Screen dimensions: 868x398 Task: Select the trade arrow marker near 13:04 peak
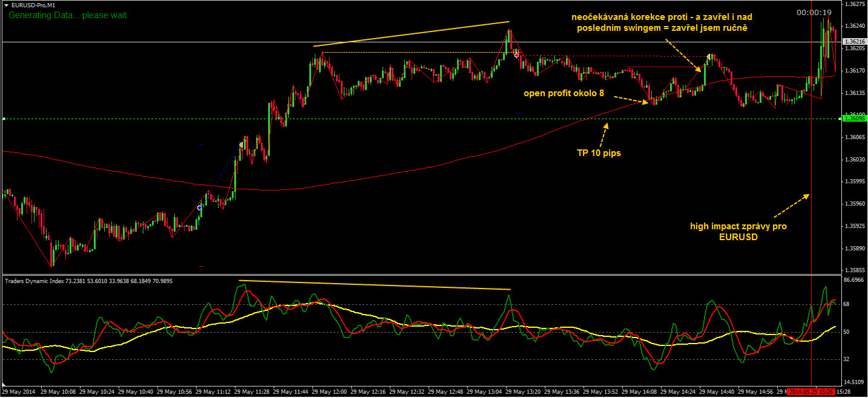tap(516, 55)
